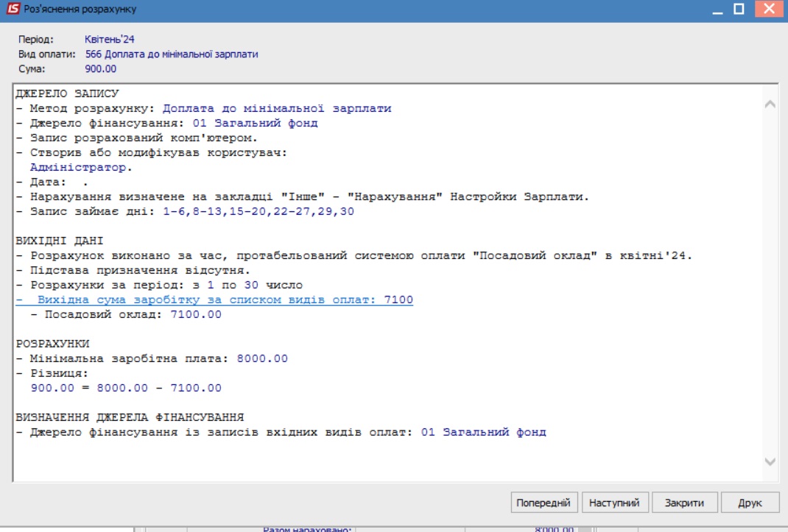Go to next record with Наступний
788x532 pixels.
coord(615,503)
